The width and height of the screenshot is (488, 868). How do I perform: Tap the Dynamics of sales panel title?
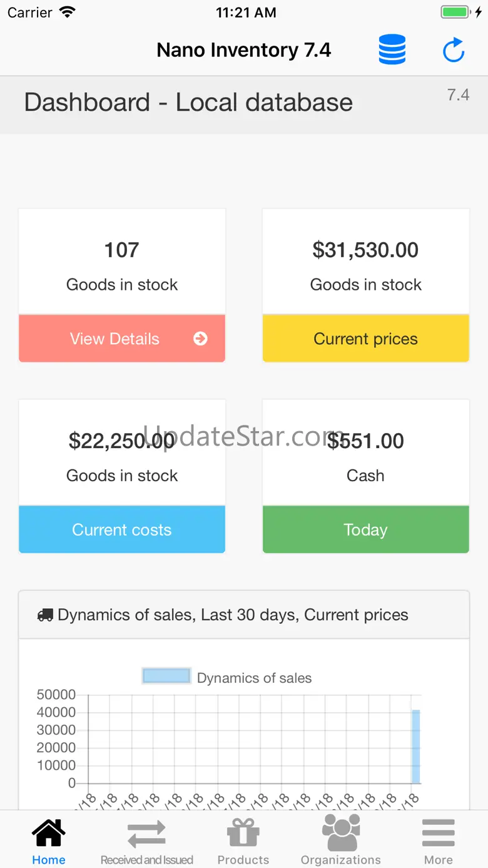point(233,615)
